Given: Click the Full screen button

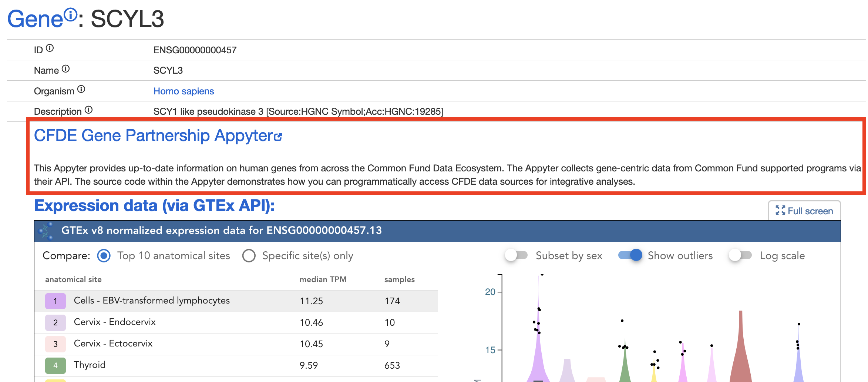Looking at the screenshot, I should click(804, 211).
